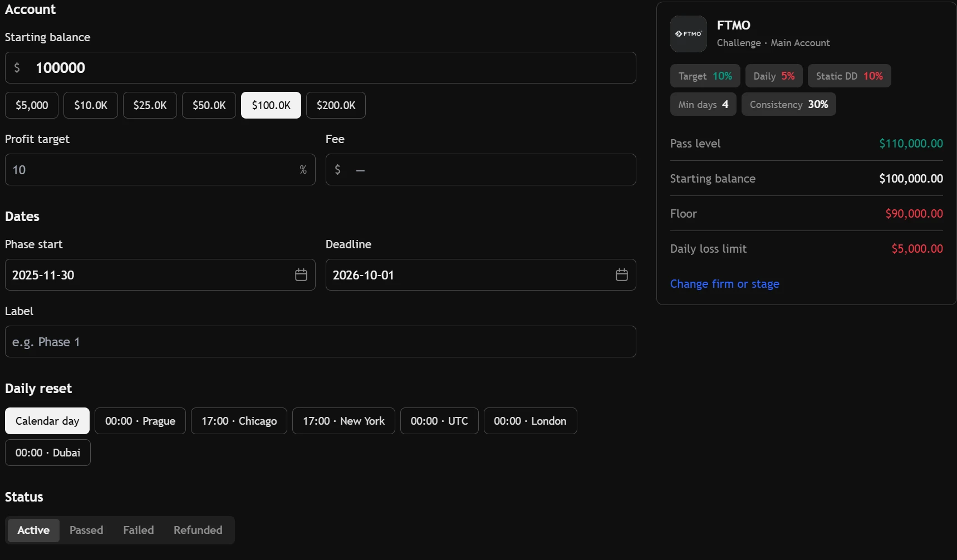Click the Min days 4 chip
This screenshot has height=560, width=957.
tap(703, 105)
